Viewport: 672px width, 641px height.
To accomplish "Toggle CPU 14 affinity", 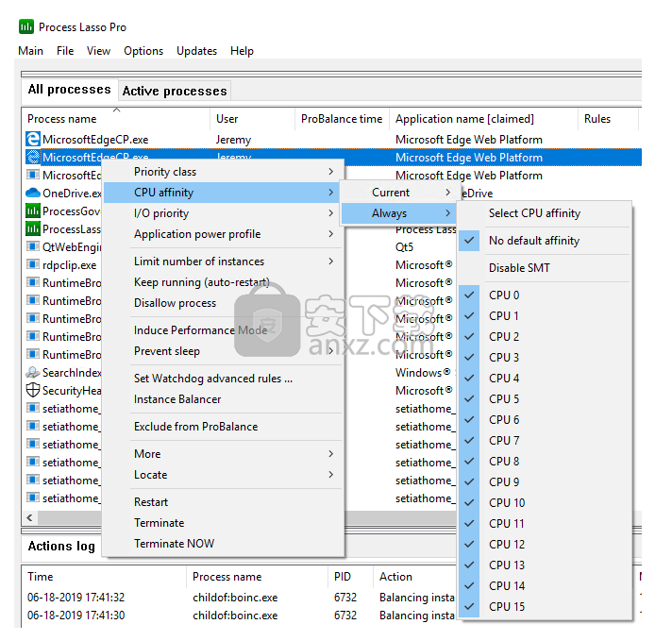I will pyautogui.click(x=545, y=585).
